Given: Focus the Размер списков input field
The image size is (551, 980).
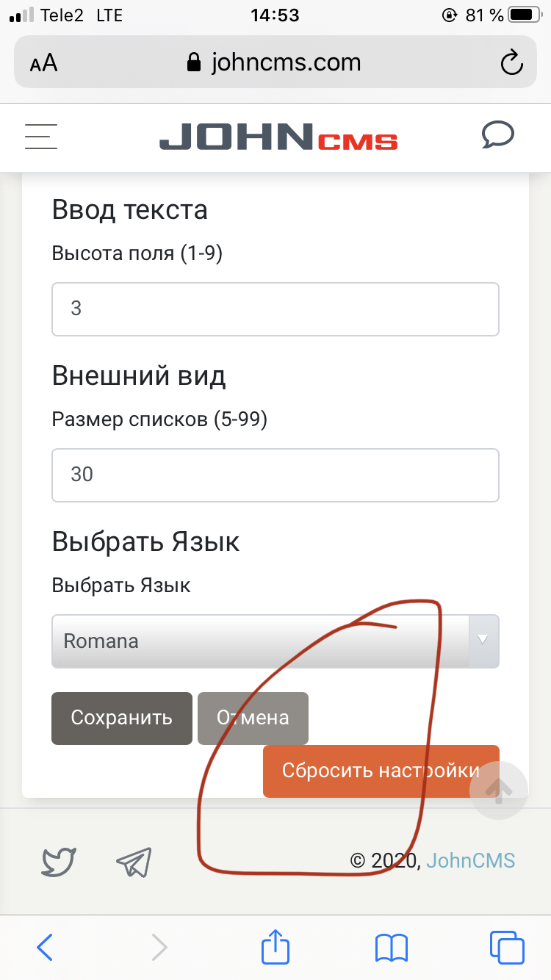Looking at the screenshot, I should coord(275,475).
